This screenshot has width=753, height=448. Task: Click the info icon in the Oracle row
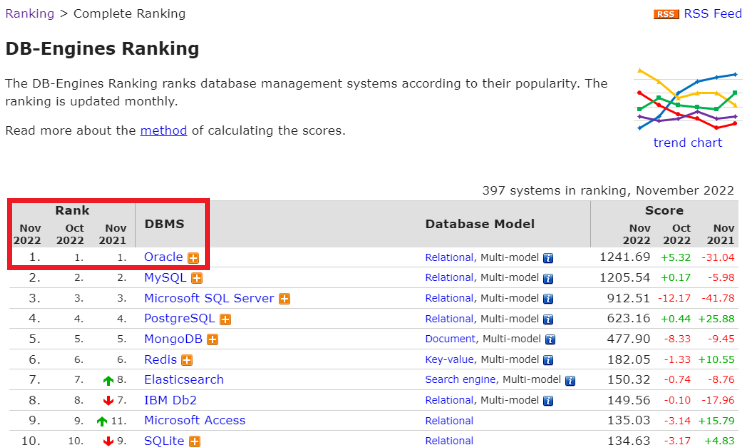point(548,258)
